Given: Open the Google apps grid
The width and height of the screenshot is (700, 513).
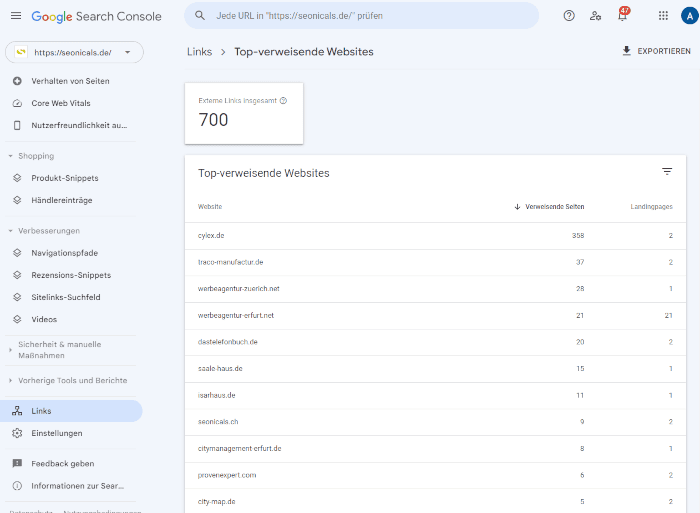Looking at the screenshot, I should 663,16.
